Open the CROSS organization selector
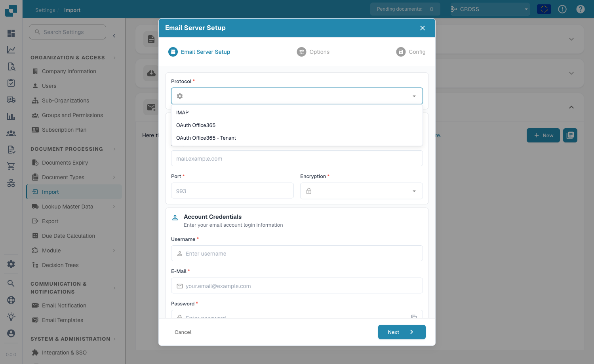The image size is (594, 364). 490,9
